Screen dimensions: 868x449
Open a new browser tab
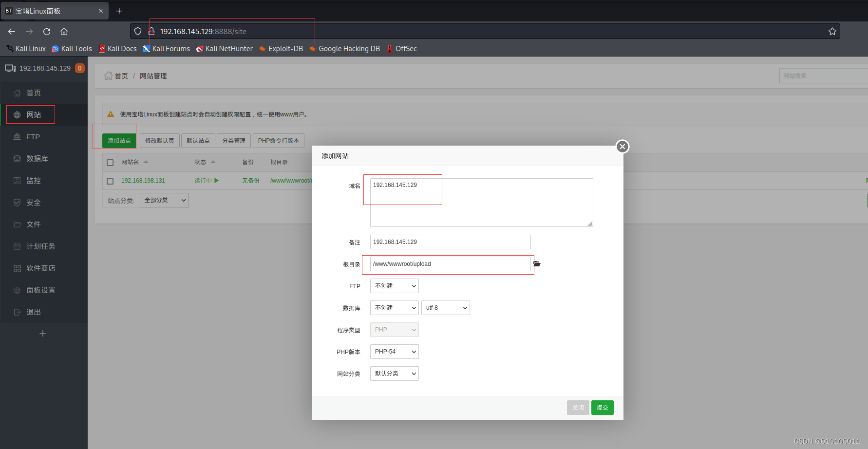(119, 11)
